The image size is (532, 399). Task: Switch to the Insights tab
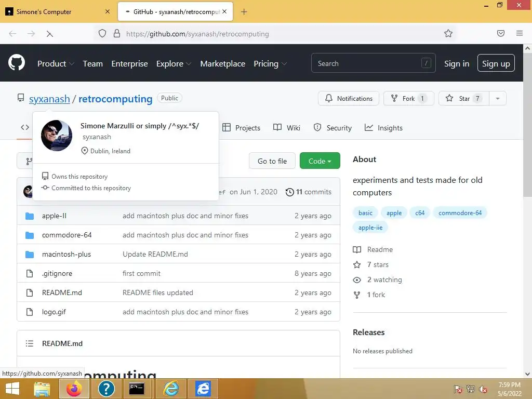383,128
